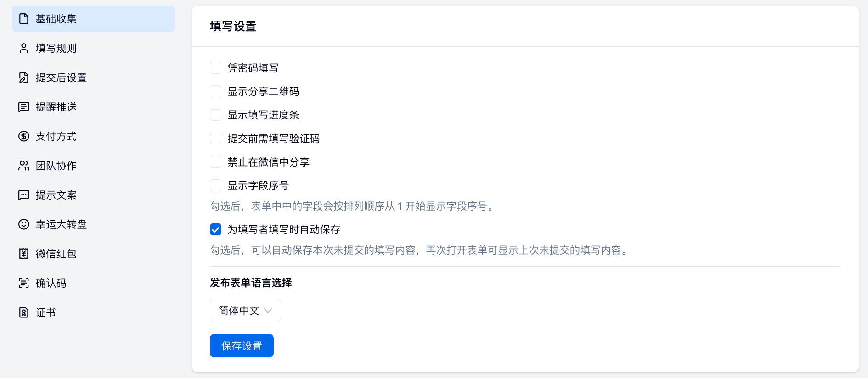Toggle the 禁止在微信中分享 checkbox
This screenshot has width=868, height=378.
coord(216,162)
